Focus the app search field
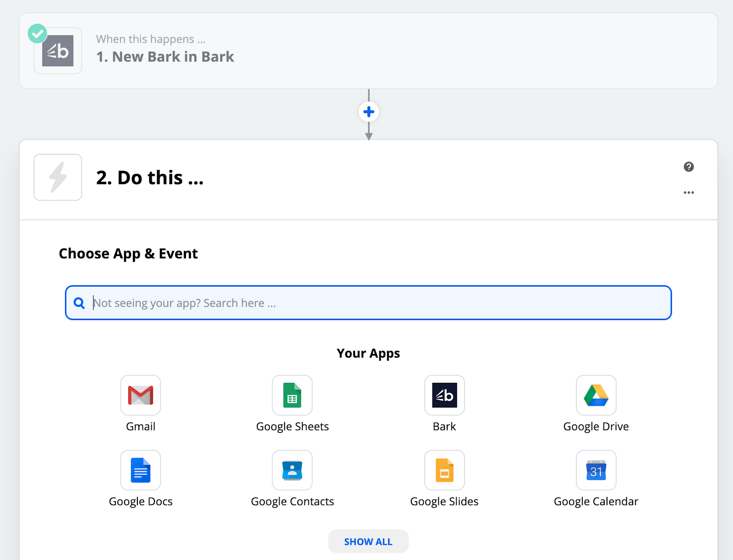This screenshot has height=560, width=733. click(368, 303)
